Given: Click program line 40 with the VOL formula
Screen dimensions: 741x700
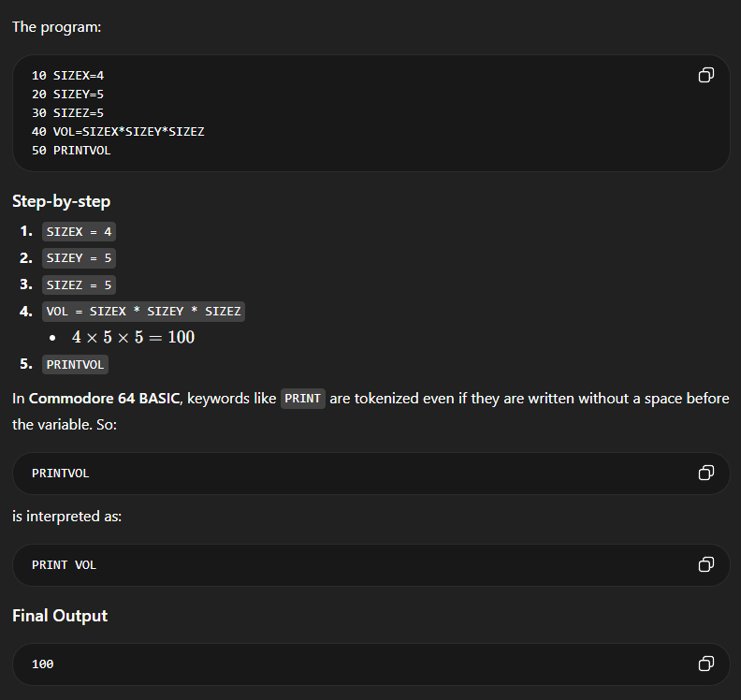Looking at the screenshot, I should point(118,131).
